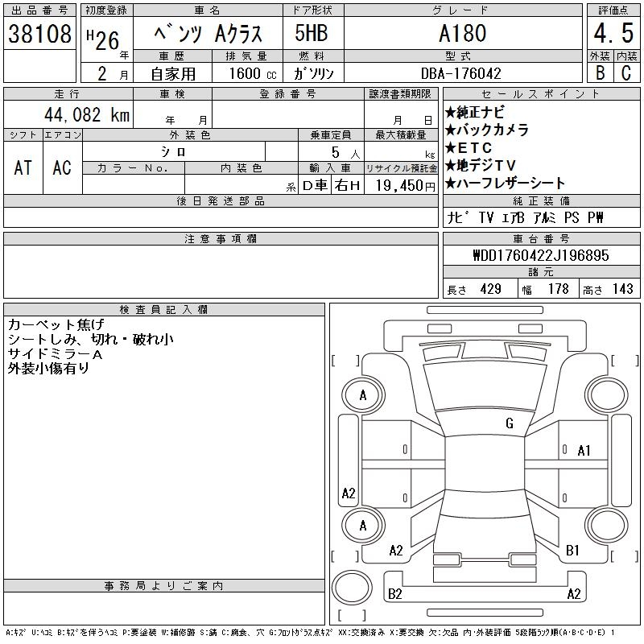Click the 4.5 evaluation score

click(x=613, y=33)
